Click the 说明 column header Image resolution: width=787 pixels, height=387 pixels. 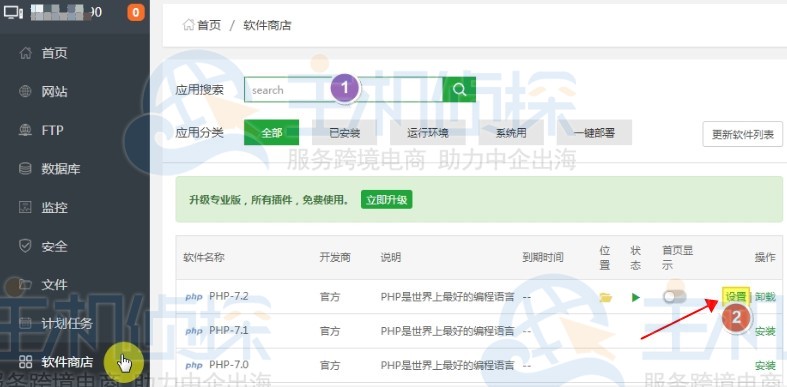pos(390,257)
